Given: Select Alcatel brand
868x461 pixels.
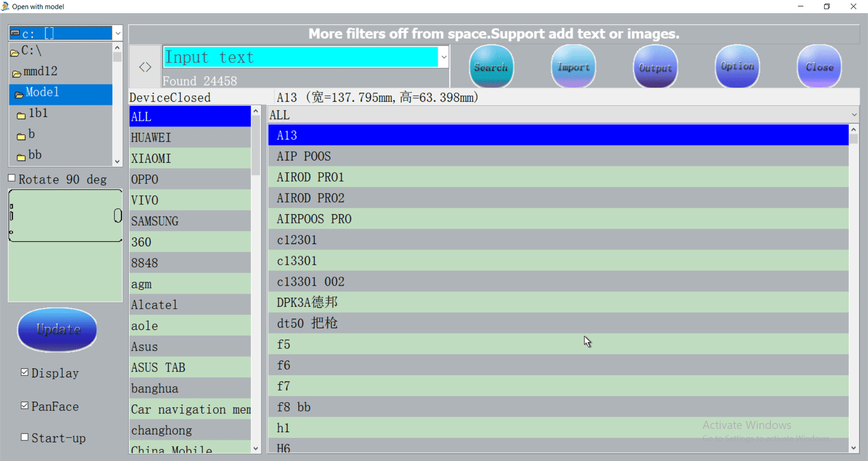Looking at the screenshot, I should (190, 305).
